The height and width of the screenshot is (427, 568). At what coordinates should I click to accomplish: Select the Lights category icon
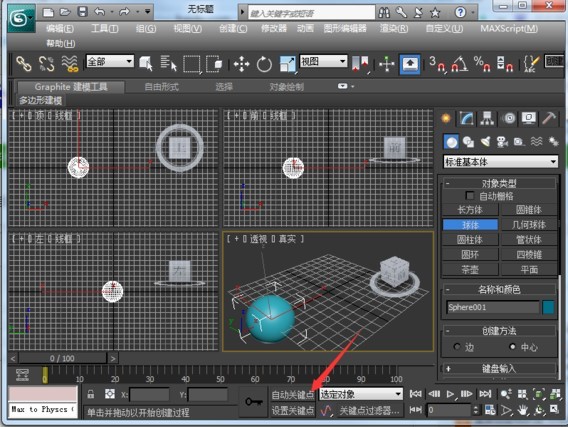[x=485, y=142]
